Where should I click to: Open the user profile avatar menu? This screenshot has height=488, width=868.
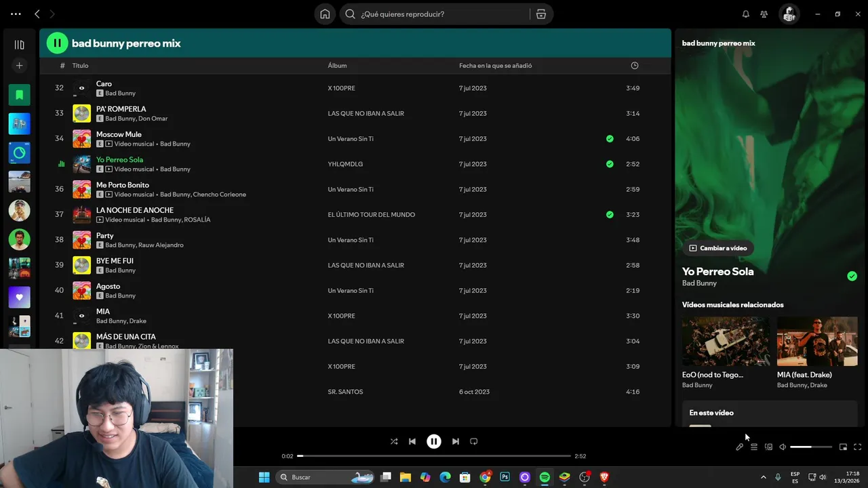point(789,14)
